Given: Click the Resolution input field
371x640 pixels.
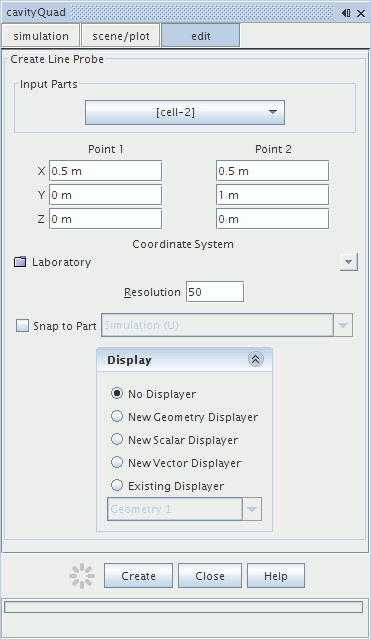Looking at the screenshot, I should click(215, 292).
